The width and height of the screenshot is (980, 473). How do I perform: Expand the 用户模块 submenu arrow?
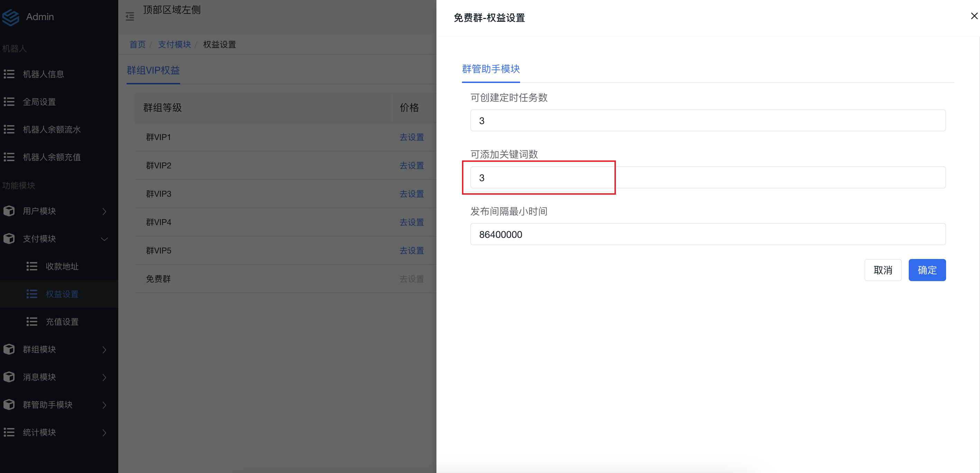coord(104,211)
